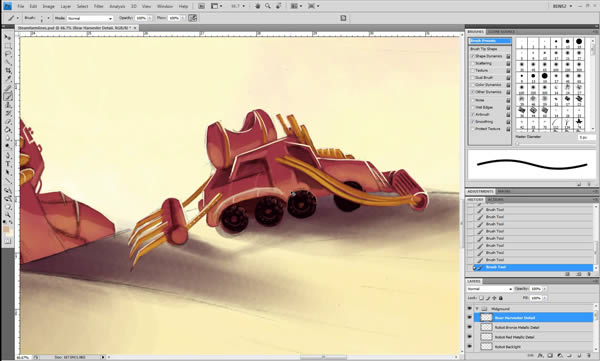Delete current history state
This screenshot has width=600, height=361.
click(589, 274)
